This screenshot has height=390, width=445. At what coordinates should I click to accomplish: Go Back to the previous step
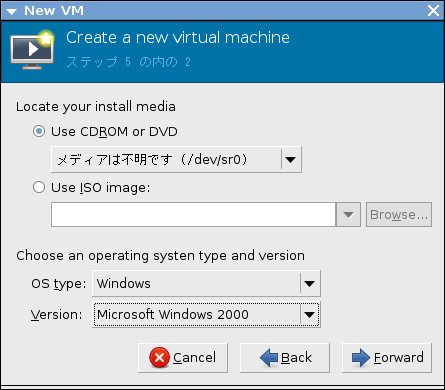(x=285, y=358)
